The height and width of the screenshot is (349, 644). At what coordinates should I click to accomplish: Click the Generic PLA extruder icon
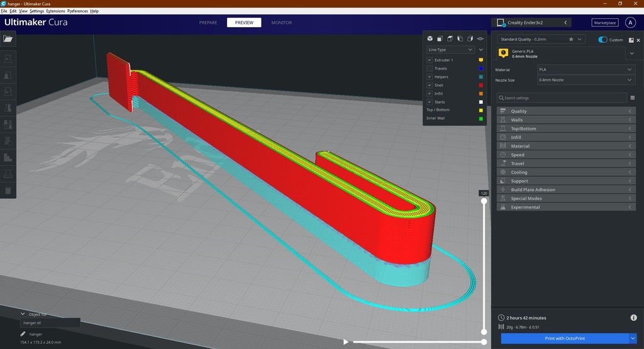coord(503,53)
